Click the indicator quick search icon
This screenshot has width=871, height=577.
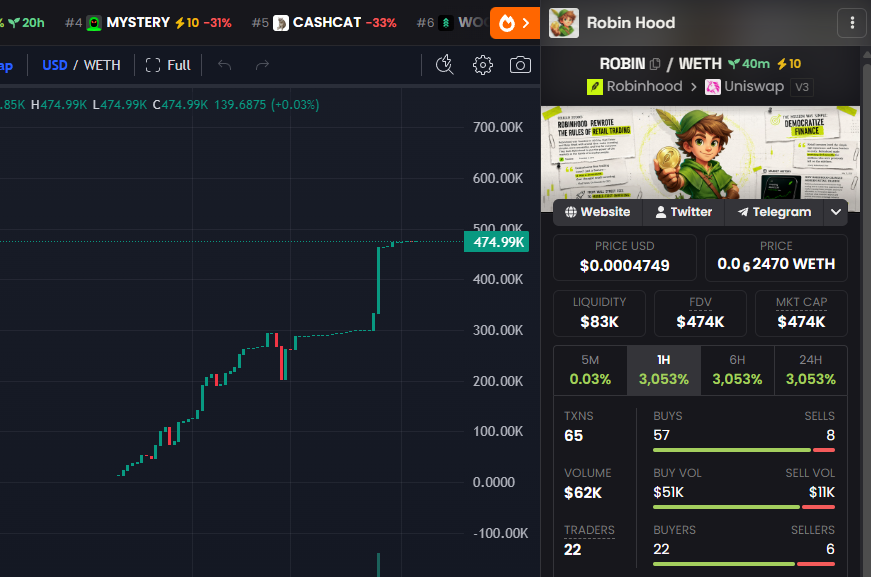(x=444, y=65)
